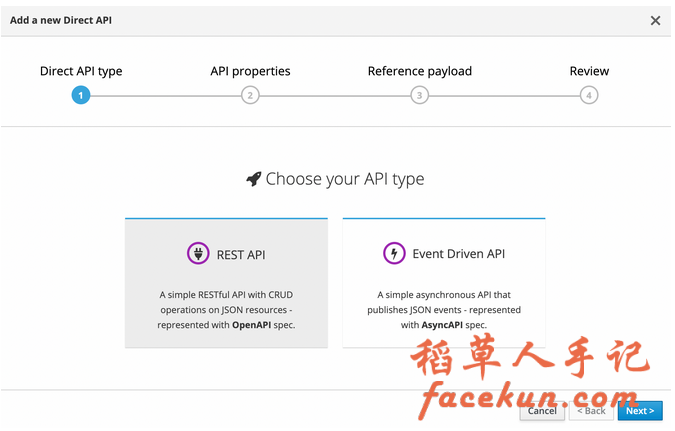The image size is (675, 431).
Task: Open the Direct API type step label
Action: (81, 71)
